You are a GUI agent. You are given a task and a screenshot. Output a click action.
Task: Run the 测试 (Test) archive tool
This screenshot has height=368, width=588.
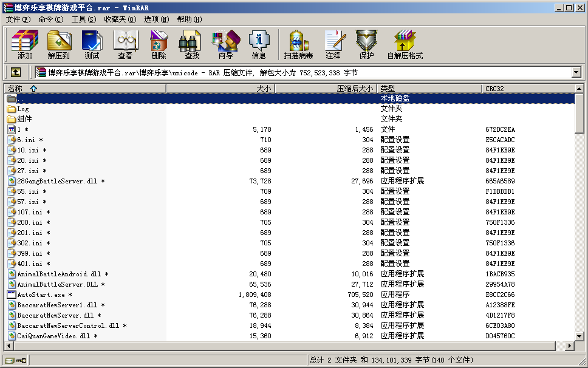click(92, 44)
